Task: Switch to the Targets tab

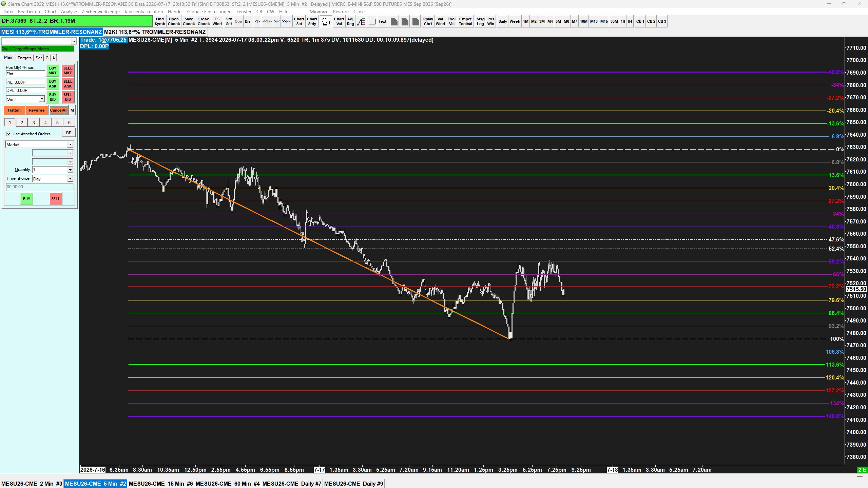Action: pyautogui.click(x=24, y=58)
